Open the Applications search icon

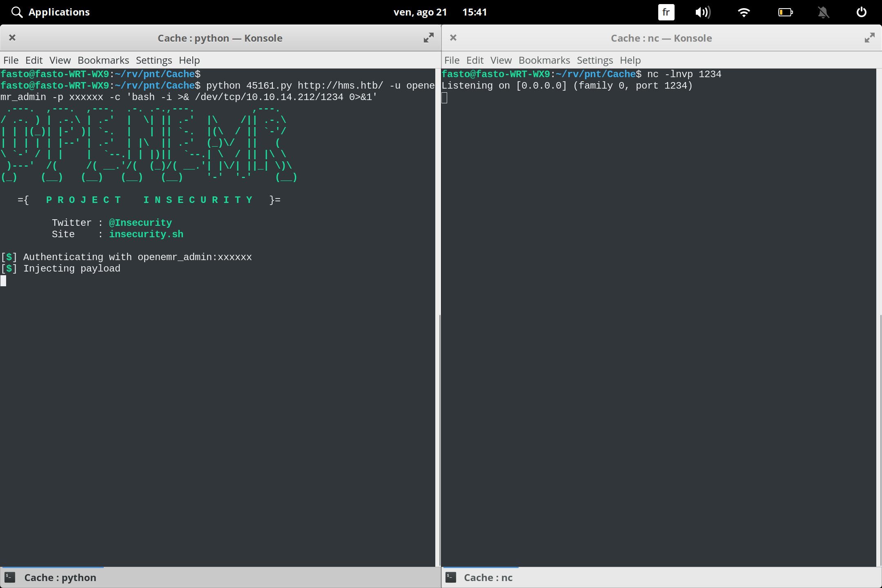point(17,12)
